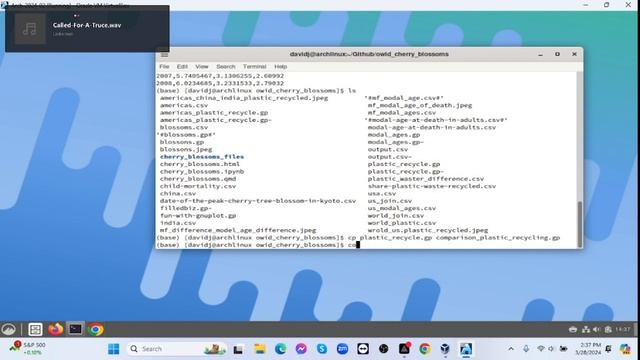Open Skype from the Windows taskbar
Viewport: 640px width, 360px height.
322,349
